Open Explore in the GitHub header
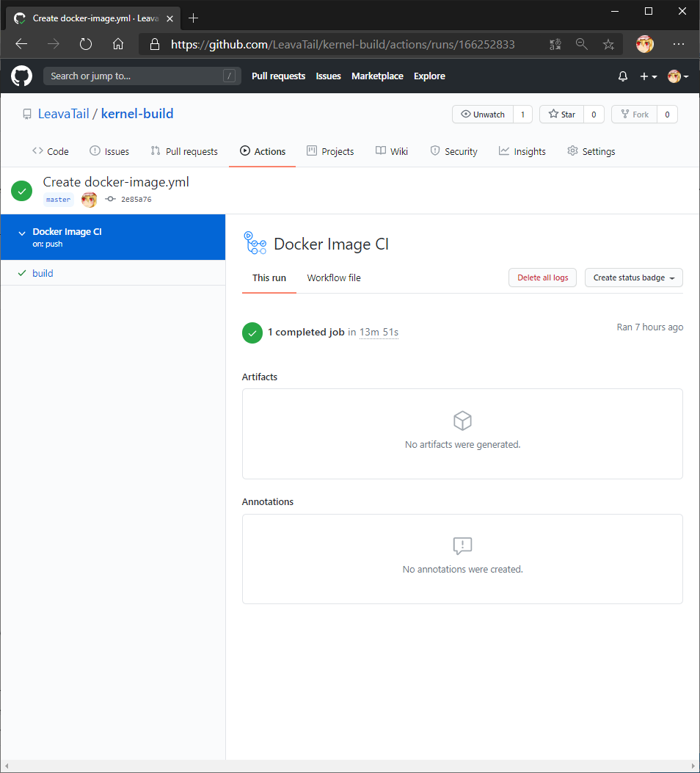 pyautogui.click(x=429, y=76)
